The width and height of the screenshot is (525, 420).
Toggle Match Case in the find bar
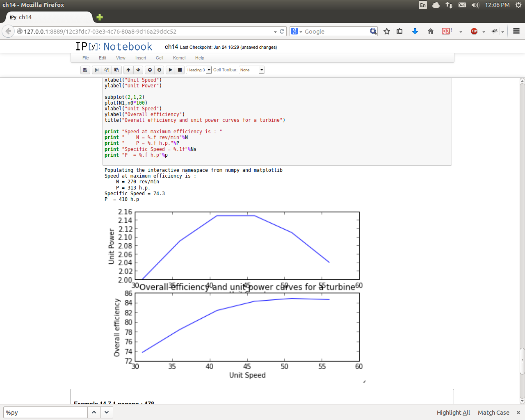click(x=493, y=413)
